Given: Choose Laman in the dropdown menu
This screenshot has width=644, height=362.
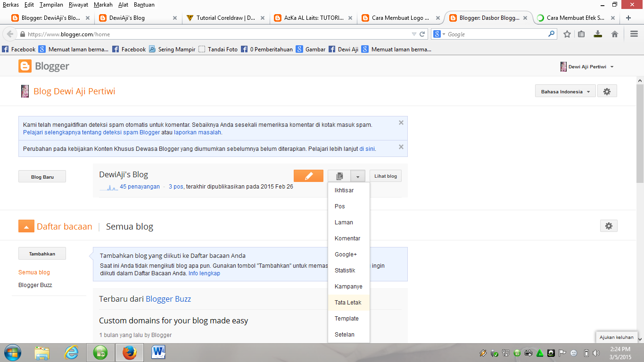Looking at the screenshot, I should [x=349, y=222].
